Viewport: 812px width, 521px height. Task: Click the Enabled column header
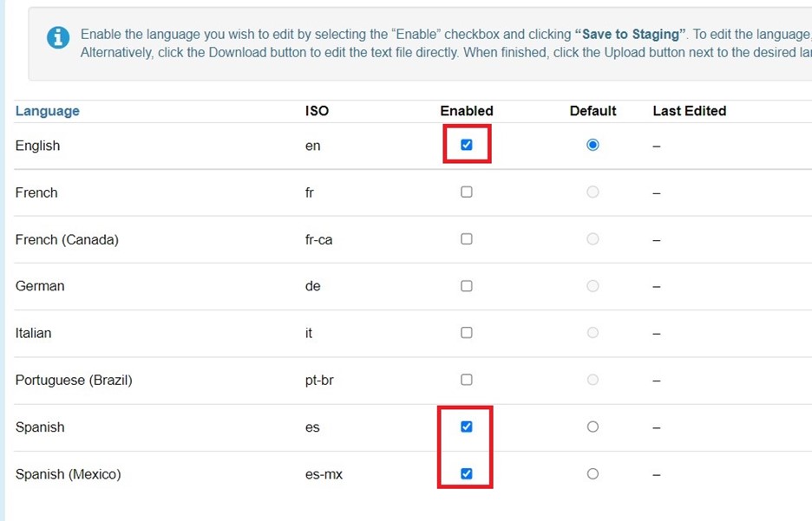[467, 111]
